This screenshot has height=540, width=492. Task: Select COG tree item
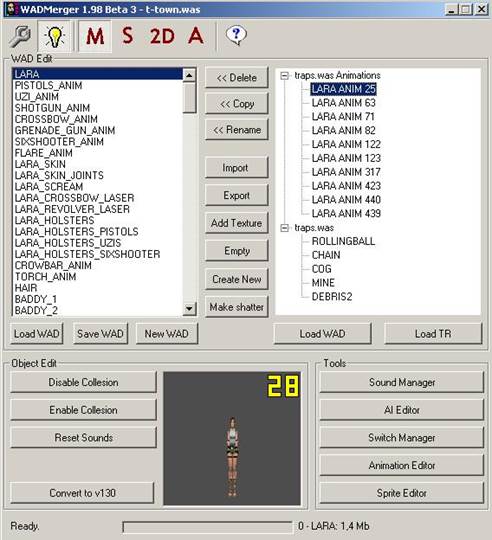[322, 269]
